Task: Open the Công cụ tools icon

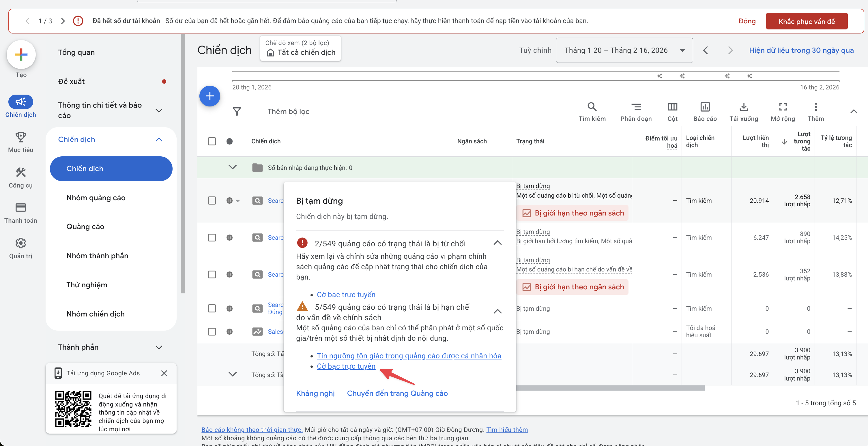Action: point(20,173)
